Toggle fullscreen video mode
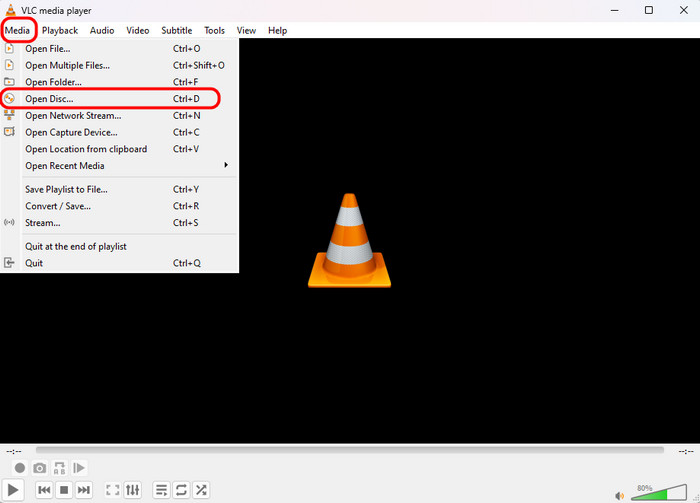Image resolution: width=700 pixels, height=503 pixels. [112, 490]
